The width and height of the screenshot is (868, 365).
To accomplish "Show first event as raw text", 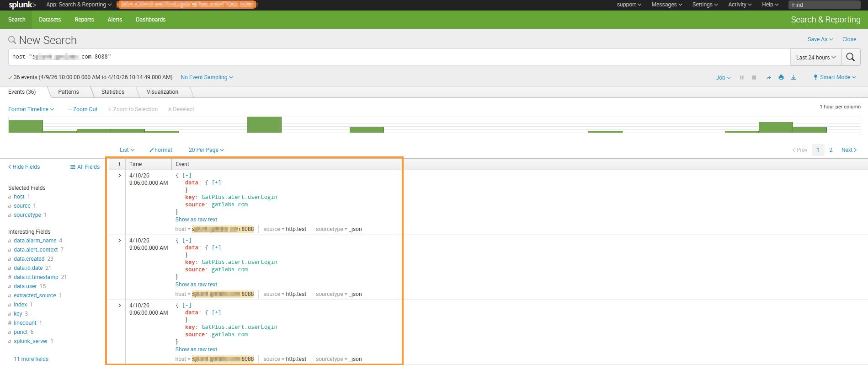I will pos(196,220).
